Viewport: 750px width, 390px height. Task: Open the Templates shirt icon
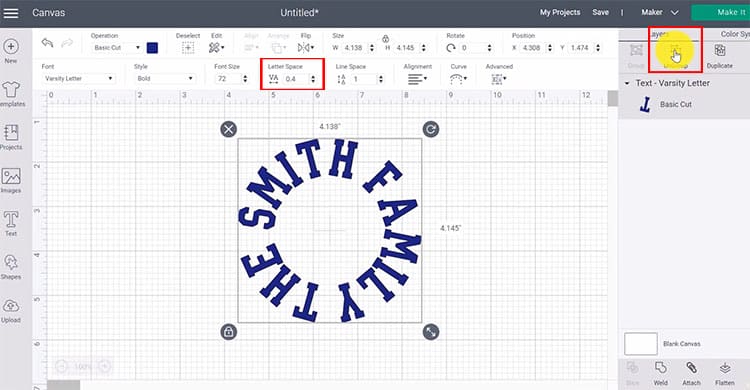(11, 94)
